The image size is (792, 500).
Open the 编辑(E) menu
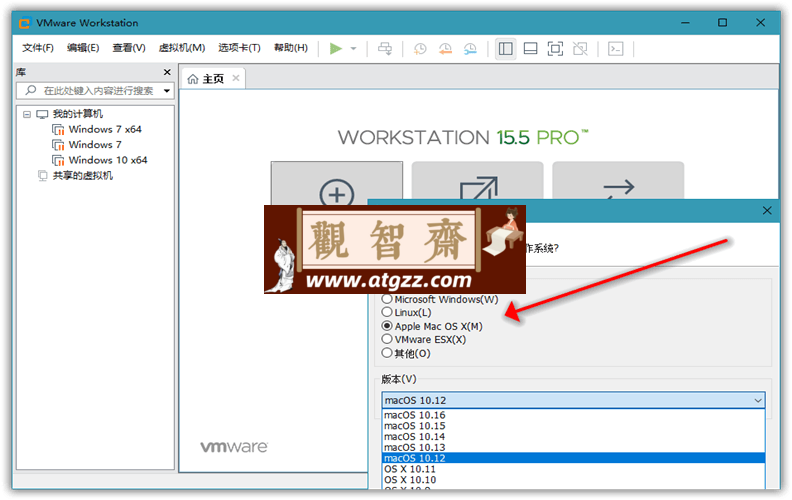tap(83, 48)
